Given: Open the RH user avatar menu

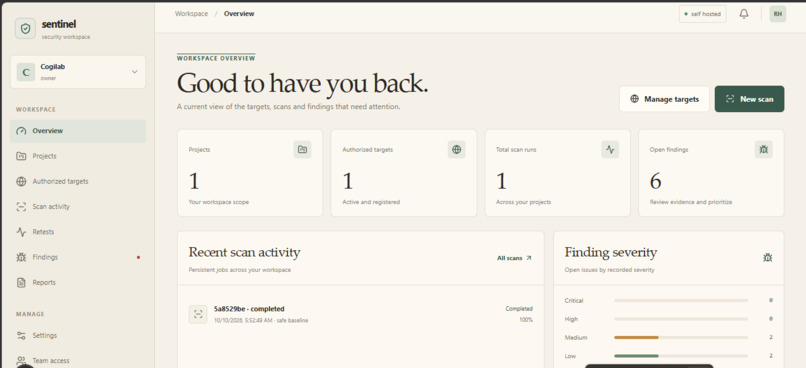Looking at the screenshot, I should tap(778, 14).
